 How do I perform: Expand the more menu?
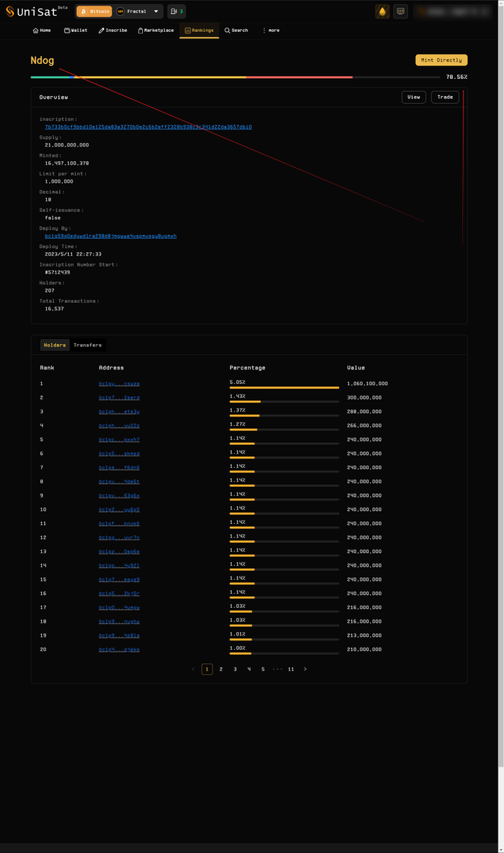coord(271,31)
